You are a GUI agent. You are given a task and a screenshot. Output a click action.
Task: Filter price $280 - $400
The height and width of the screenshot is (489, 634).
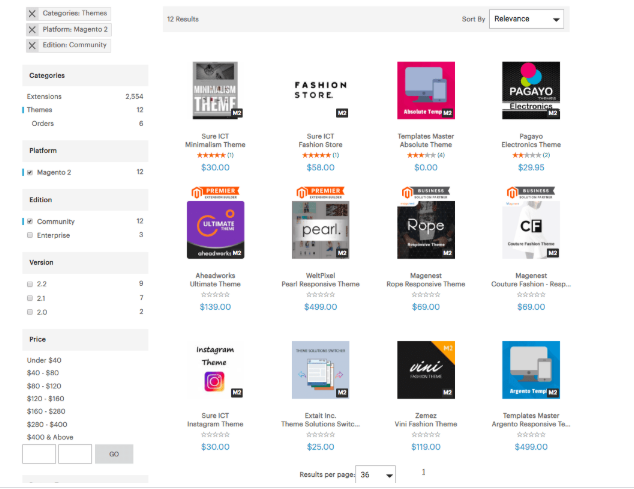point(47,424)
